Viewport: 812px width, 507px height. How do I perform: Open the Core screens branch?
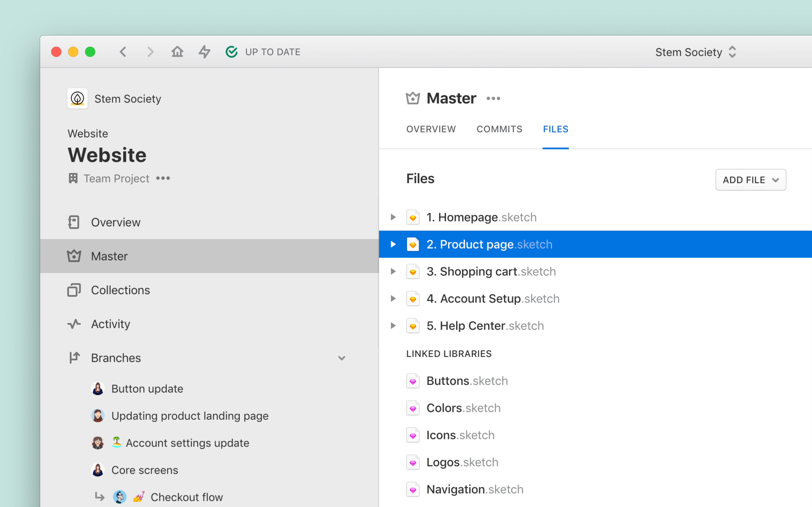(x=145, y=470)
